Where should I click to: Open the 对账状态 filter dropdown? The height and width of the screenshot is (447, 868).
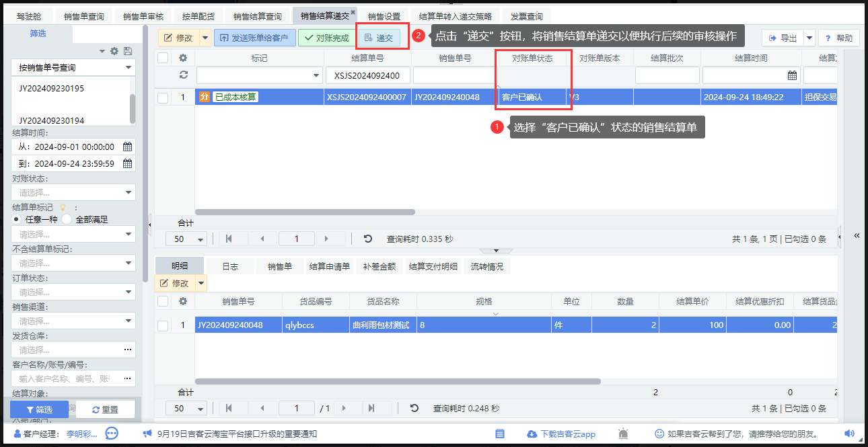pos(129,193)
